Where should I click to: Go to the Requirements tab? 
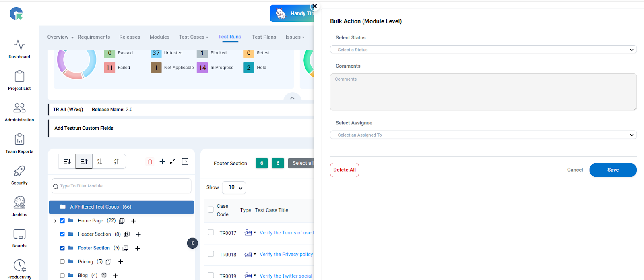[94, 37]
